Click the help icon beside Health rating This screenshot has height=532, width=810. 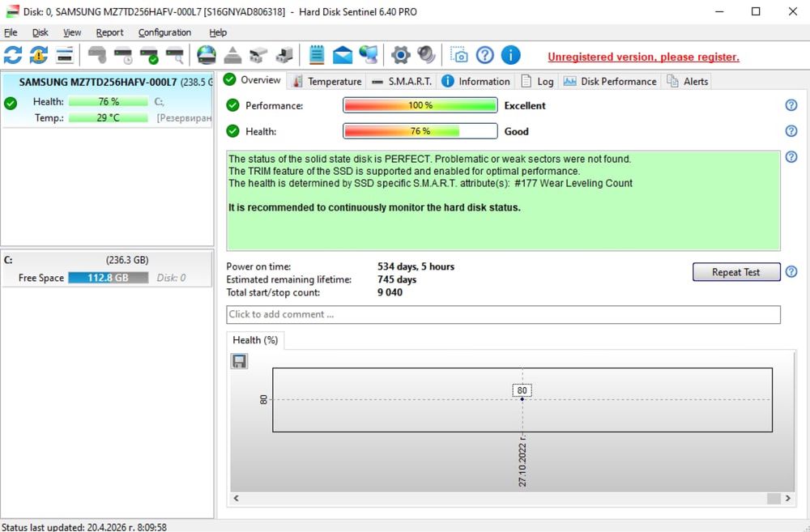(x=791, y=131)
